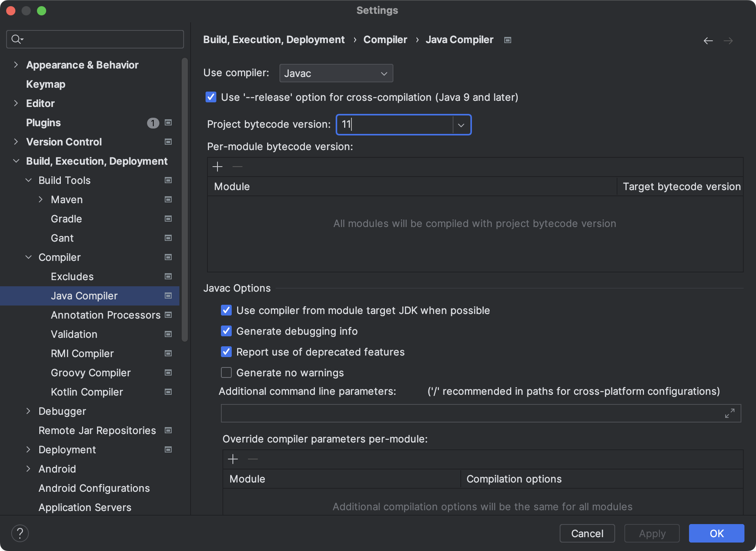Uncheck Generate debugging info
This screenshot has width=756, height=551.
coord(226,331)
